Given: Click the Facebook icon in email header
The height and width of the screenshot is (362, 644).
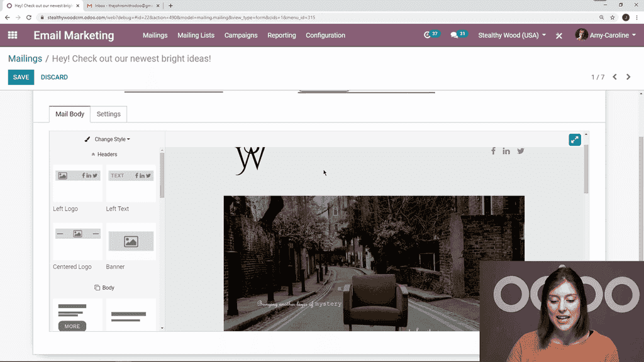Looking at the screenshot, I should click(x=493, y=151).
